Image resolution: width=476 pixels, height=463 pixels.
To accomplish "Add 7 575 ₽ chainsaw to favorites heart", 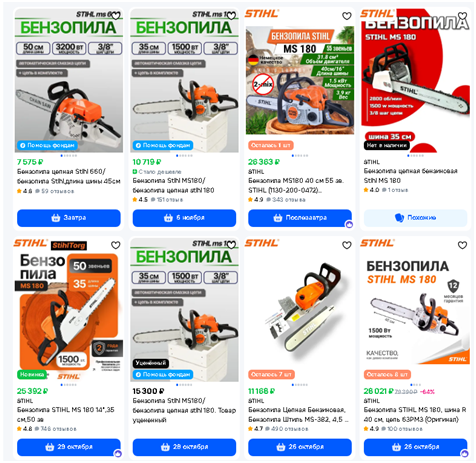I will tap(116, 16).
